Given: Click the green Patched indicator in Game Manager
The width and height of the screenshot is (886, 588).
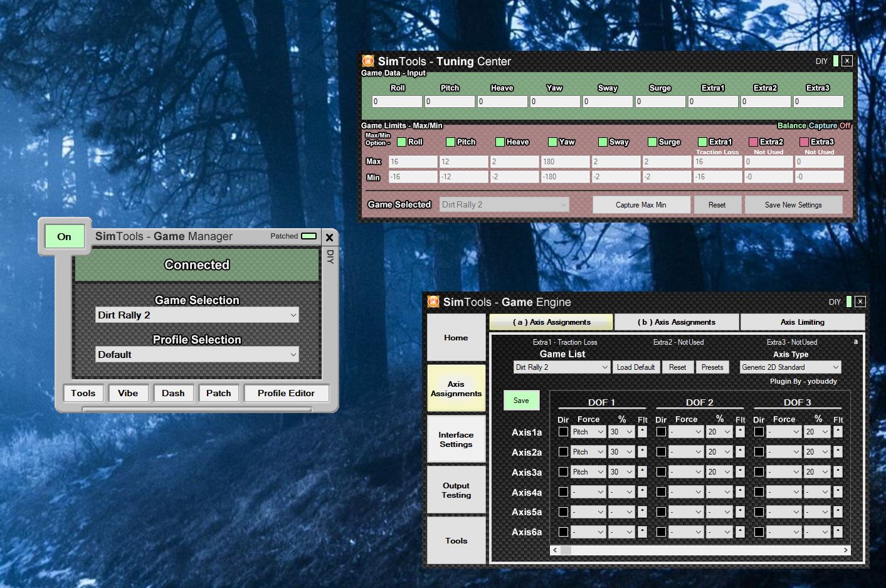Looking at the screenshot, I should [309, 236].
